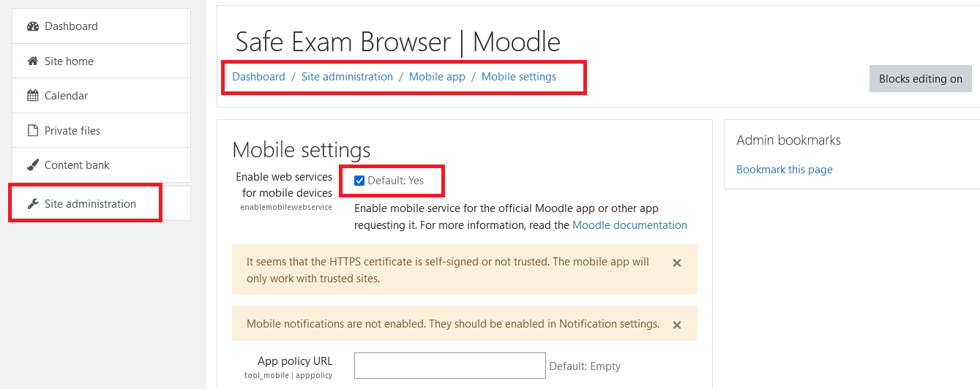Go to Private files in sidebar

(x=72, y=131)
